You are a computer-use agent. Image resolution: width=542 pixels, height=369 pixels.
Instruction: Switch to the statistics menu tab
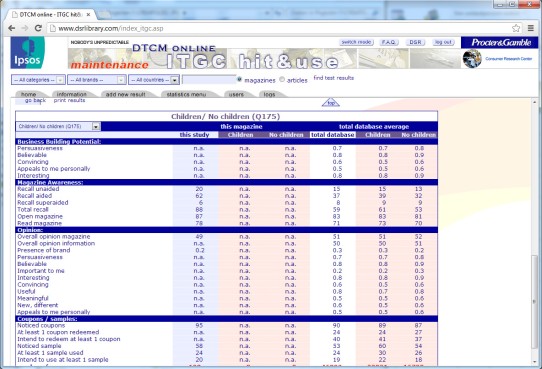(186, 94)
